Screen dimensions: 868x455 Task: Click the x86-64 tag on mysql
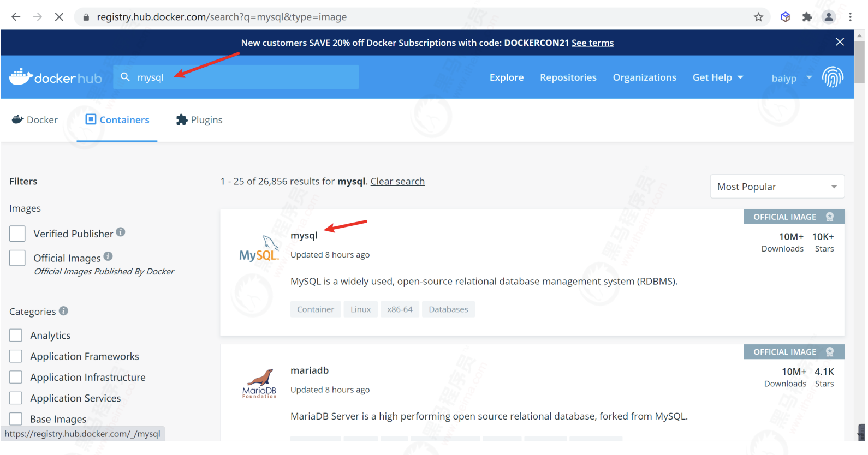click(400, 309)
